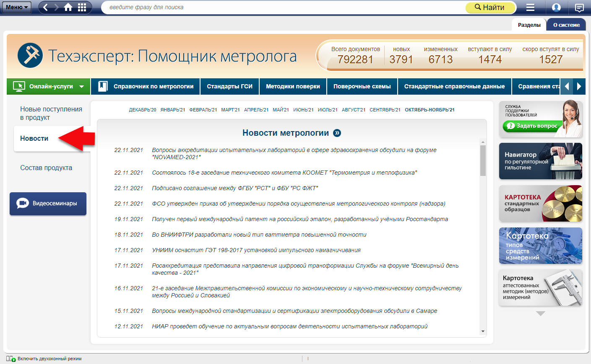Open news about УНИИМ ГЭТ 198-2017
The height and width of the screenshot is (364, 591).
click(256, 250)
